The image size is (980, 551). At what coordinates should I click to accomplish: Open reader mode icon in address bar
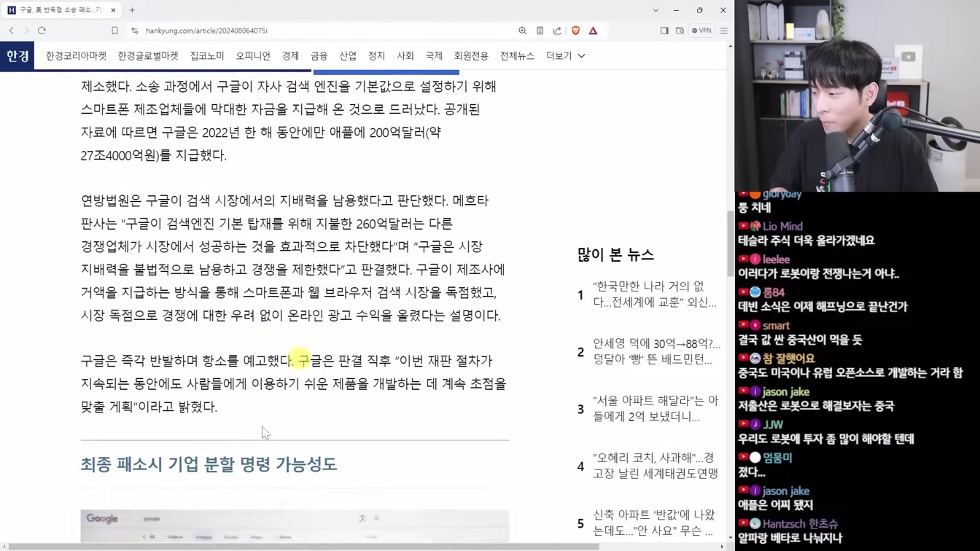540,31
